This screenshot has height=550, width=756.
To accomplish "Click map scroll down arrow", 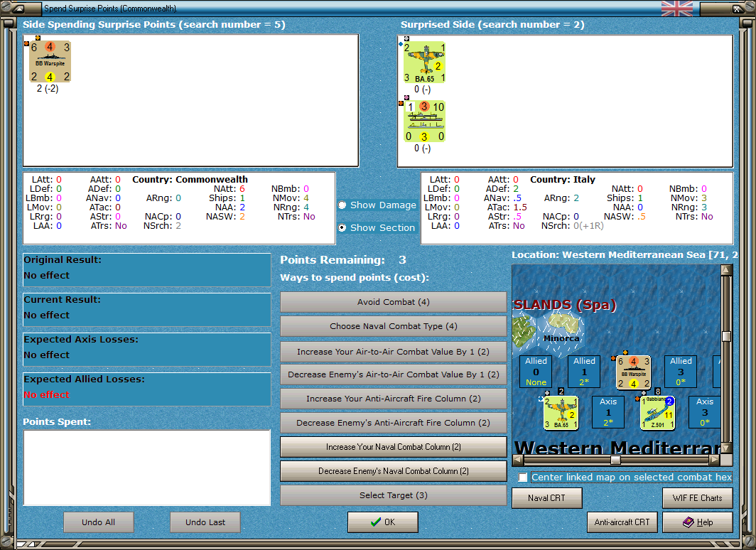I will [x=726, y=448].
